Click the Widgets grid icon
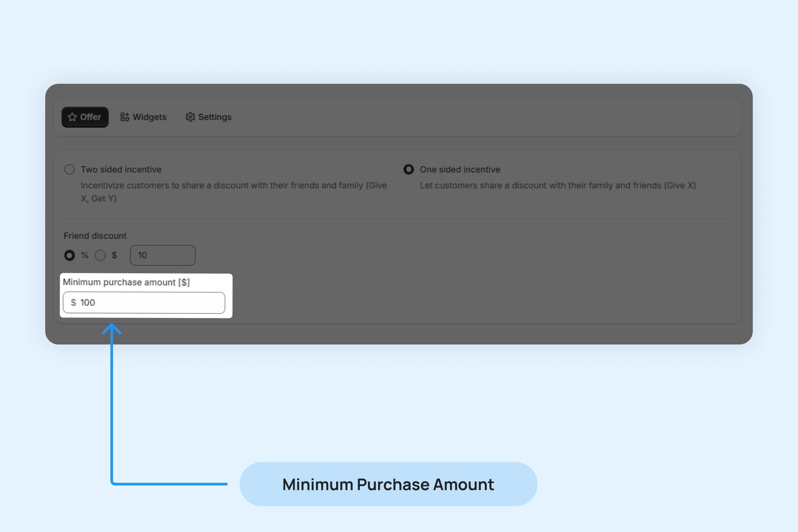The image size is (798, 532). (x=124, y=117)
